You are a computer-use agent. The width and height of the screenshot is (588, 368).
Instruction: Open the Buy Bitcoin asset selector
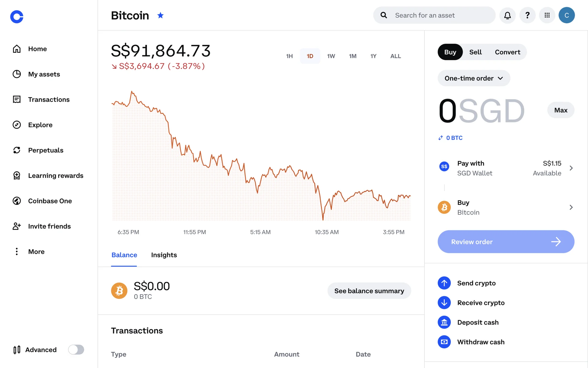pyautogui.click(x=506, y=207)
